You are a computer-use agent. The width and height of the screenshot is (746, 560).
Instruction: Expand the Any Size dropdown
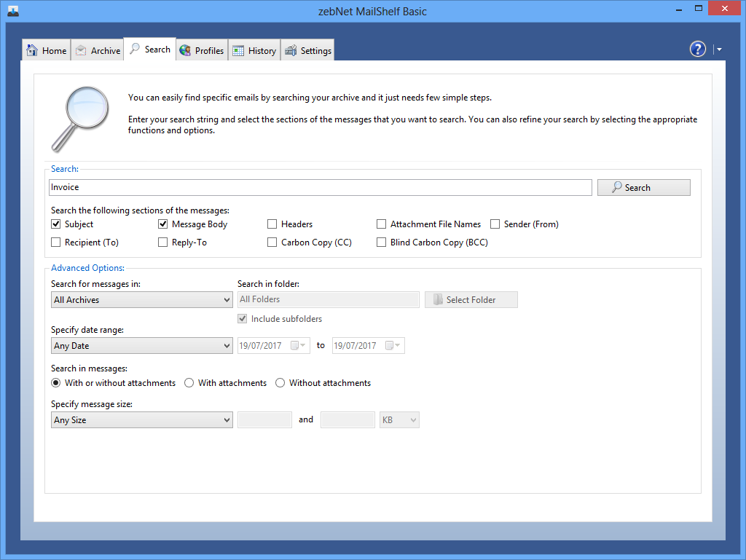click(142, 419)
